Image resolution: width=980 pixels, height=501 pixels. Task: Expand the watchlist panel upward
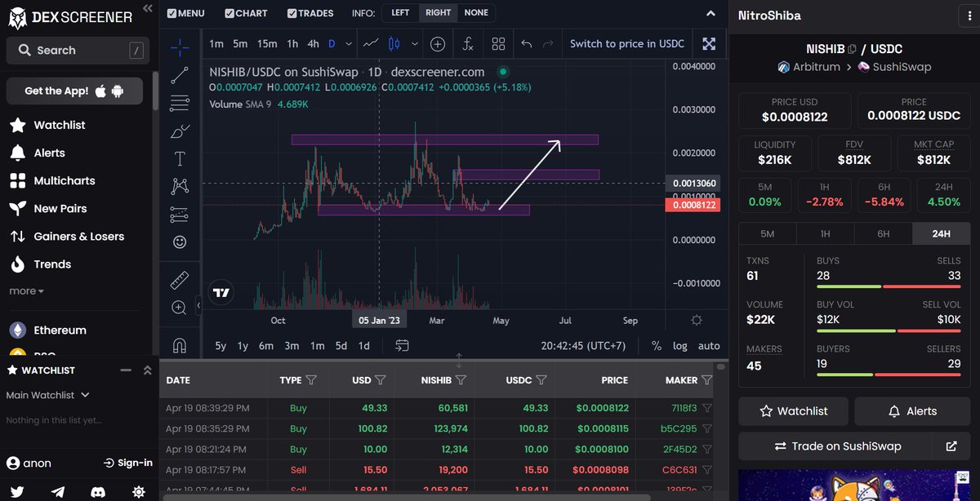pyautogui.click(x=147, y=370)
